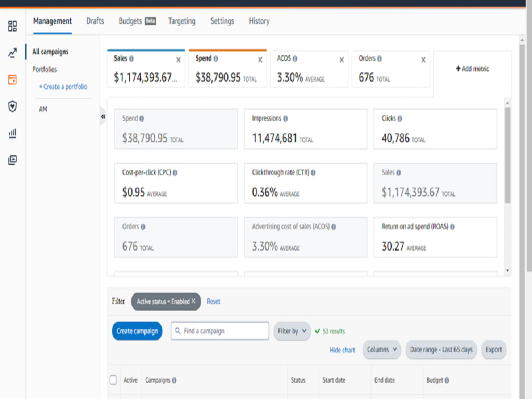Switch to the Management tab
Viewport: 532px width, 399px height.
click(x=52, y=21)
